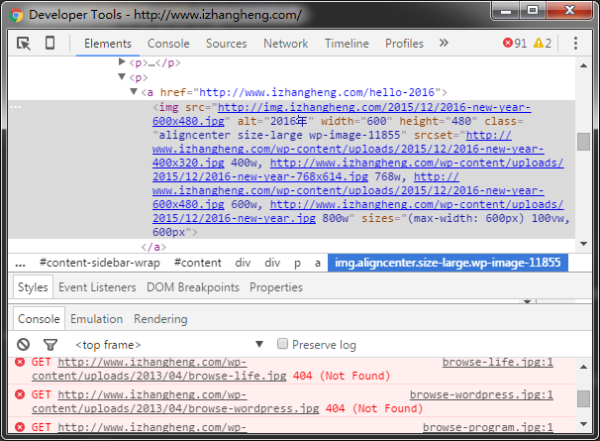Show more tabs with the chevron icon
Image resolution: width=600 pixels, height=441 pixels.
[444, 43]
